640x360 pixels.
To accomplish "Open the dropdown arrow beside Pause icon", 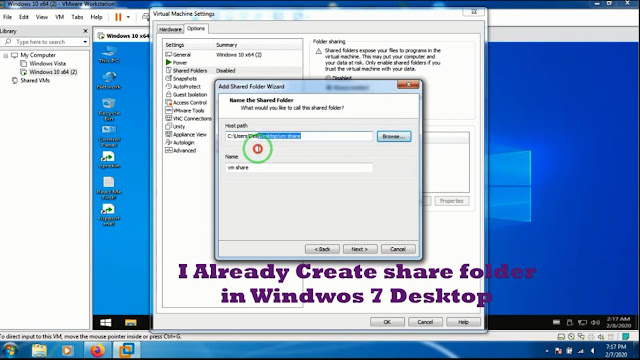I will [128, 17].
